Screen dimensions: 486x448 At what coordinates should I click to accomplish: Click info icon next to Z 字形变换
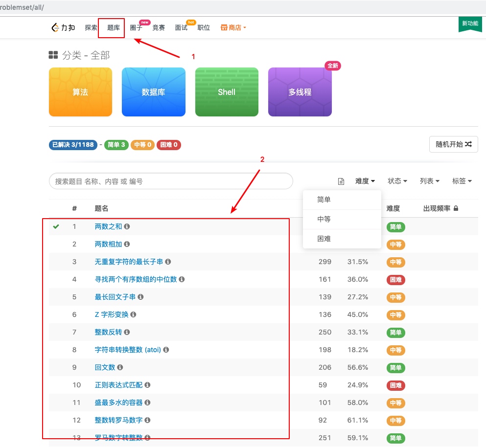point(133,314)
